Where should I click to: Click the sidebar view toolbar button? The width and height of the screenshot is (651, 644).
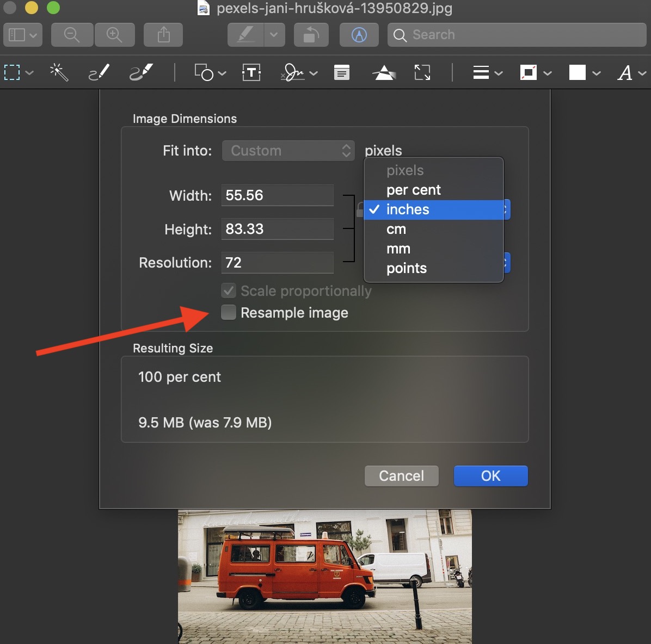pos(23,35)
